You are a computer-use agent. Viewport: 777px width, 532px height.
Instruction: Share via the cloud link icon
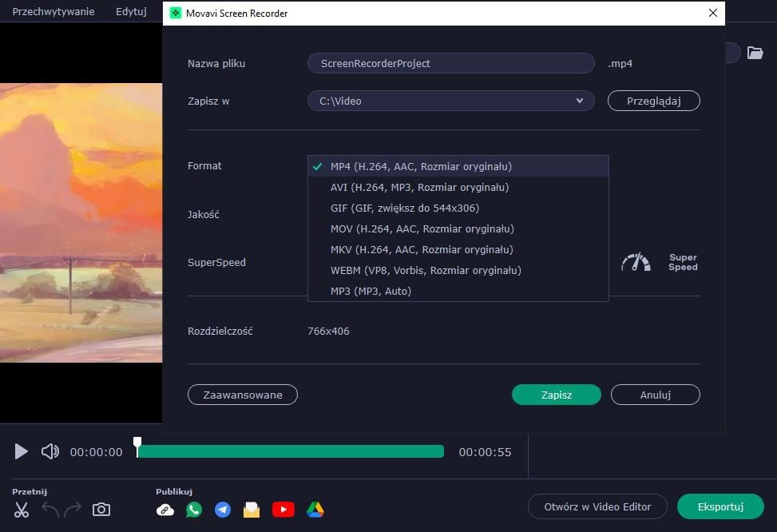(x=165, y=510)
